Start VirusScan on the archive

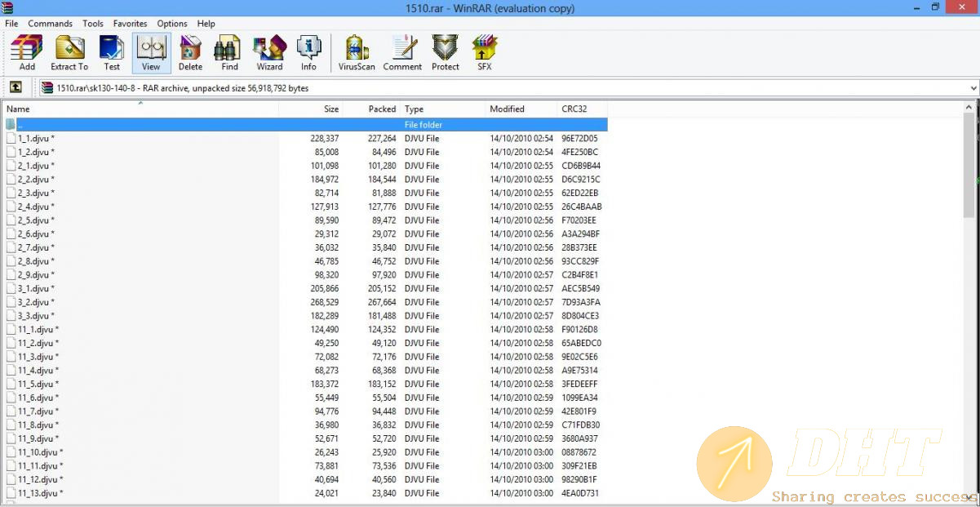(357, 53)
